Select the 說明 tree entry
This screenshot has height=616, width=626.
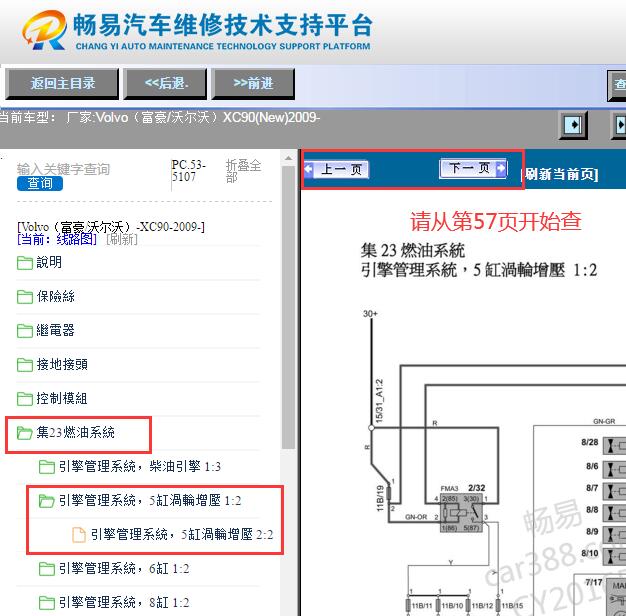point(49,262)
